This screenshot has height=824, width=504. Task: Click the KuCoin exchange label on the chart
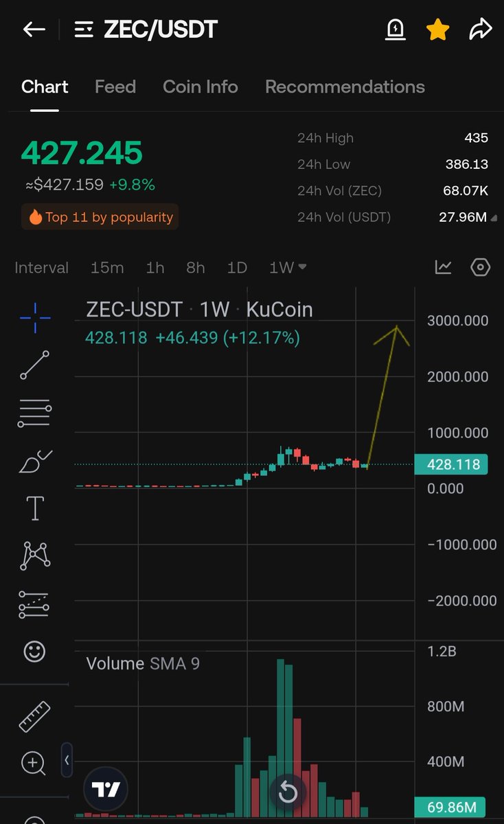279,310
